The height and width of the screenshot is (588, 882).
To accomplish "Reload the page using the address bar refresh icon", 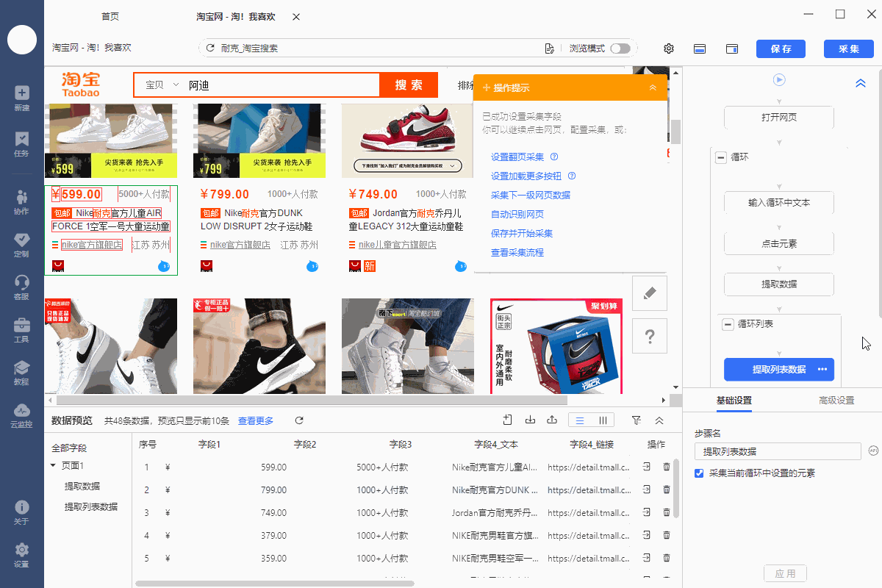I will pos(211,49).
